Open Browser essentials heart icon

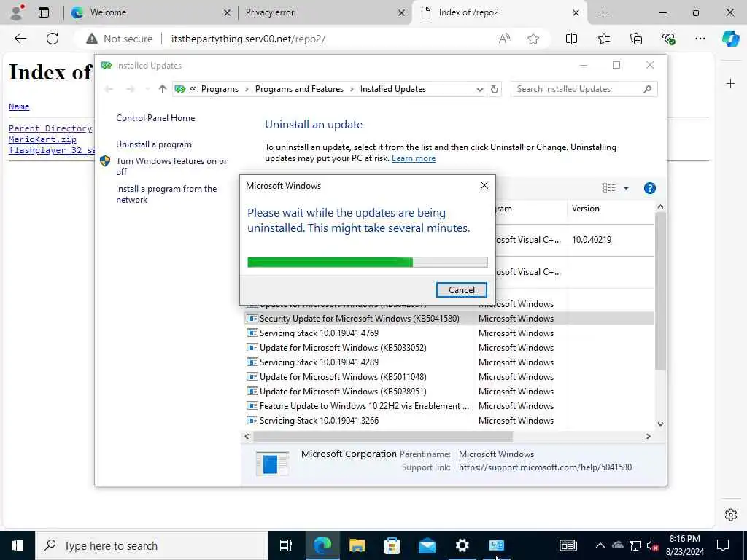coord(668,39)
